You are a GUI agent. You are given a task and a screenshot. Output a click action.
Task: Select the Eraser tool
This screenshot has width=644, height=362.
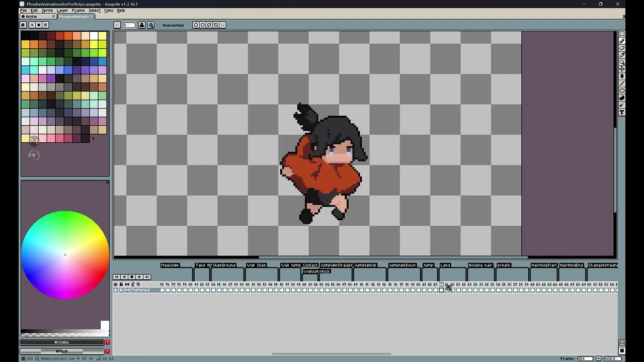coord(622,48)
